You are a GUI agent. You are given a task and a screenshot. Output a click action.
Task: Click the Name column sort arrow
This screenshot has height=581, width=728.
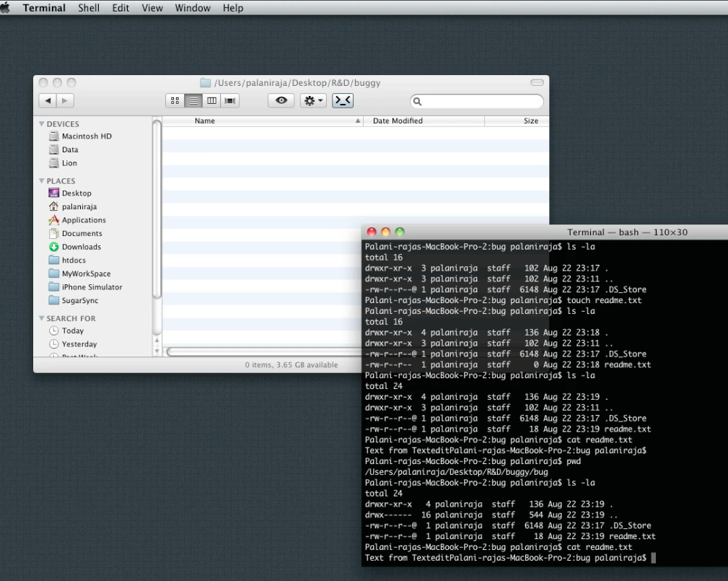coord(357,121)
